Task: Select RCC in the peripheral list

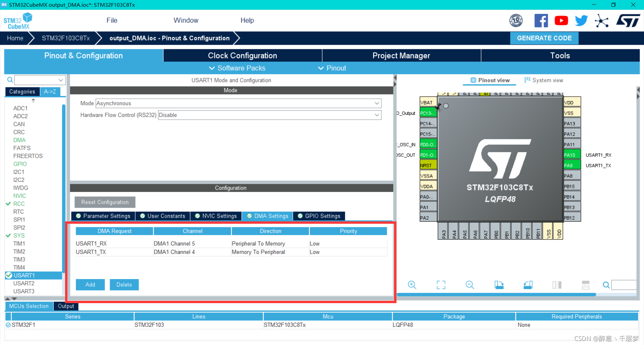Action: [19, 204]
